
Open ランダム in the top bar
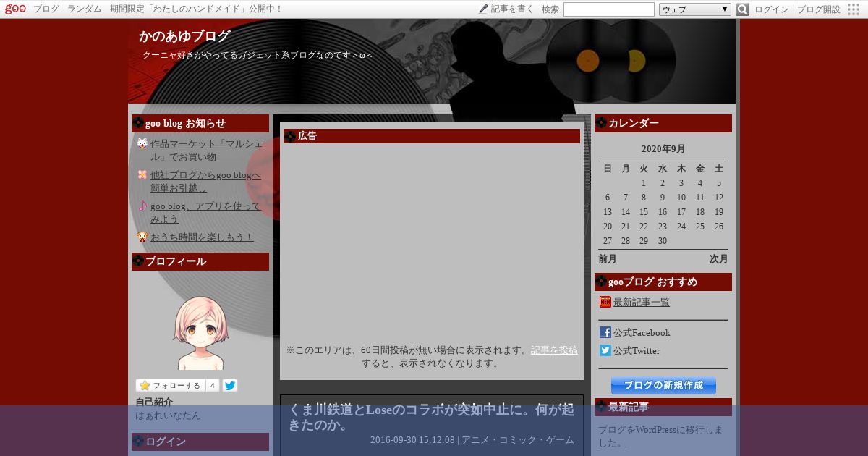coord(85,9)
